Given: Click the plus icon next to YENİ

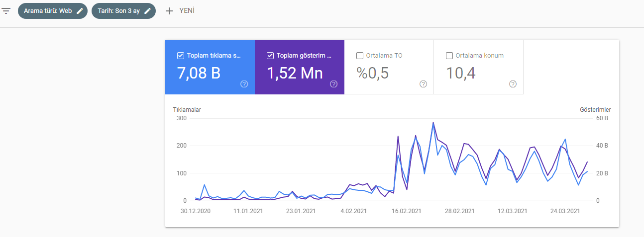Looking at the screenshot, I should (170, 11).
